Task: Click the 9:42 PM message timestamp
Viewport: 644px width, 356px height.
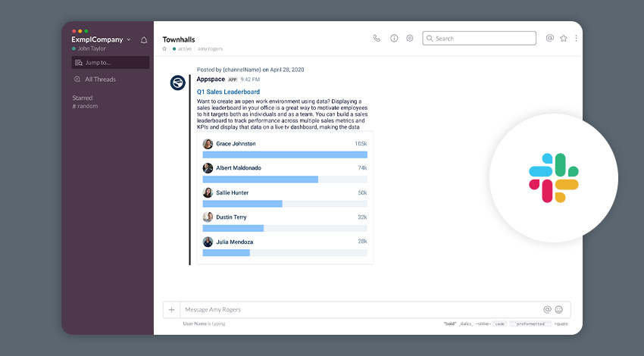Action: click(x=250, y=80)
